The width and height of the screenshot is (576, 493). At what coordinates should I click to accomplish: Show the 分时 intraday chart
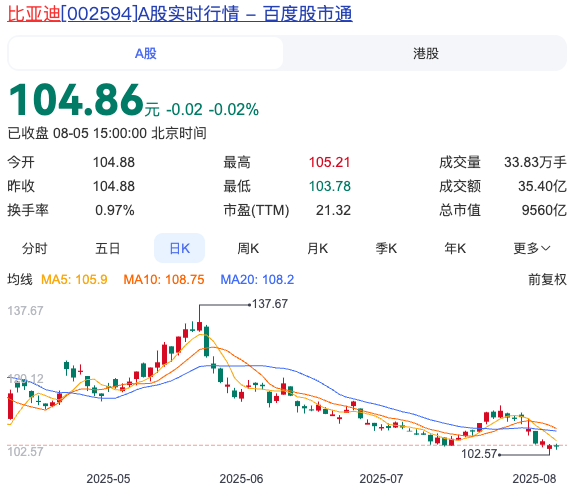[x=35, y=249]
